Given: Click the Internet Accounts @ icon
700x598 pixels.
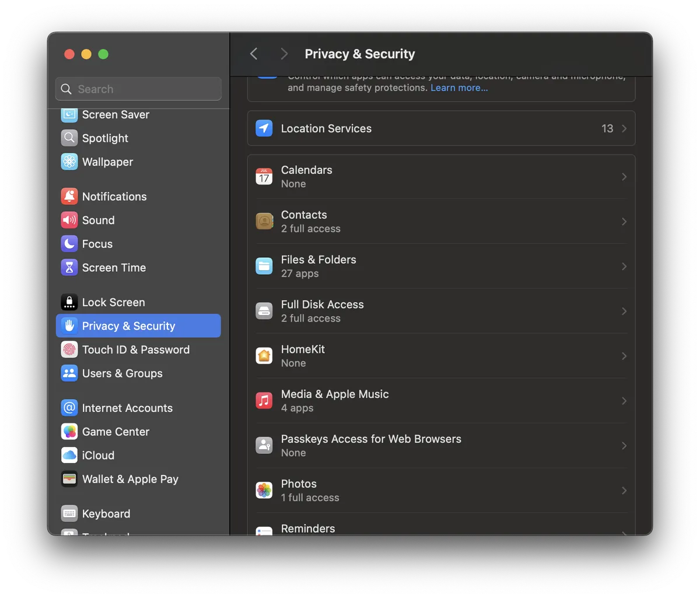Looking at the screenshot, I should (69, 408).
